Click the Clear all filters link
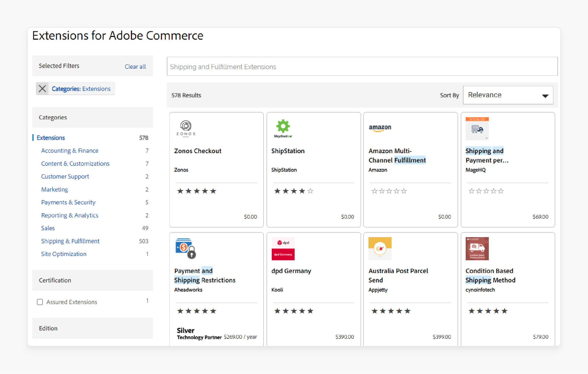588x374 pixels. click(135, 66)
